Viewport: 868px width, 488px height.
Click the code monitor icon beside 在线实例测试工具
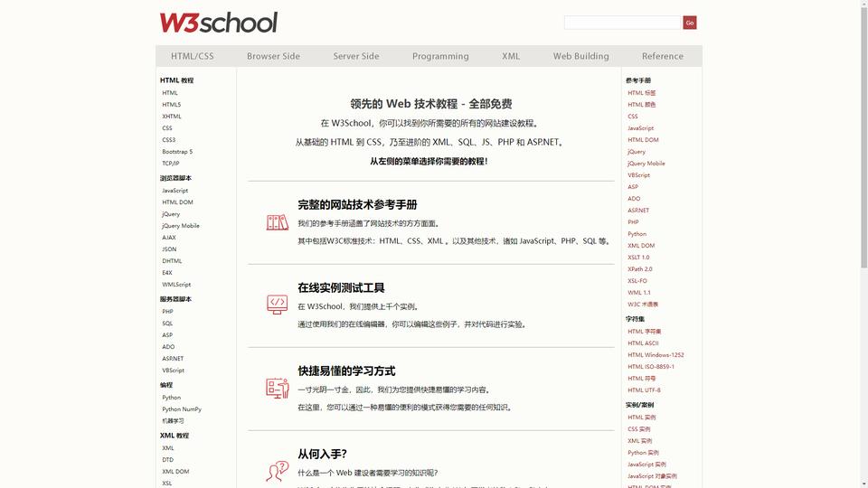[x=278, y=305]
